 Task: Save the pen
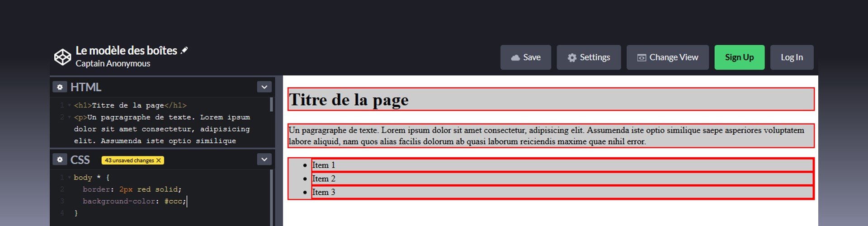click(x=526, y=57)
